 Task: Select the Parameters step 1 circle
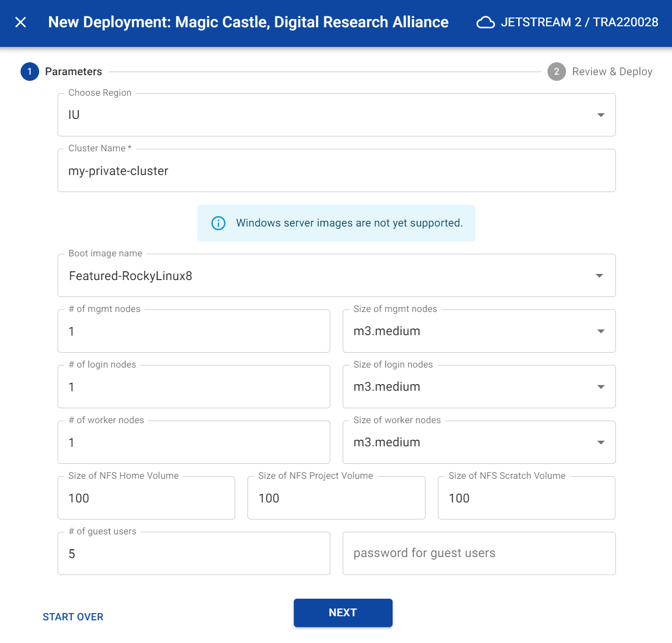tap(30, 72)
